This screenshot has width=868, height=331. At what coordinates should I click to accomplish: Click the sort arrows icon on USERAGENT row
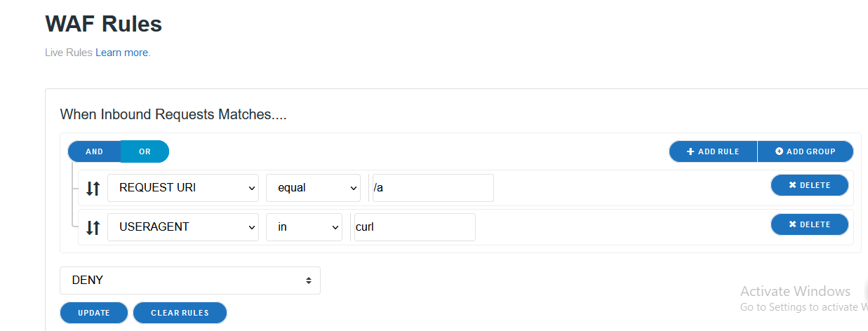[x=93, y=227]
